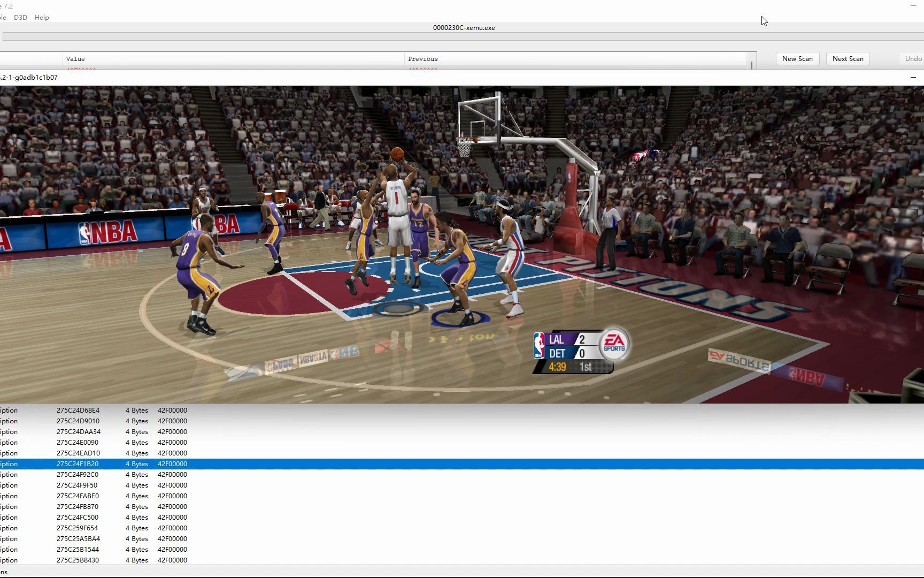924x578 pixels.
Task: Select address 275C24D68E4 in the results list
Action: pos(78,410)
